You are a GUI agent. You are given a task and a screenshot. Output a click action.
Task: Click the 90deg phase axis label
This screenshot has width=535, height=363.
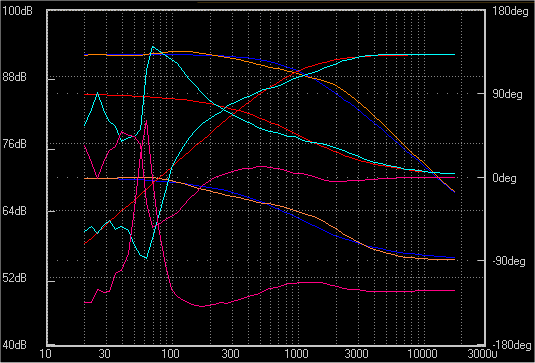(507, 95)
